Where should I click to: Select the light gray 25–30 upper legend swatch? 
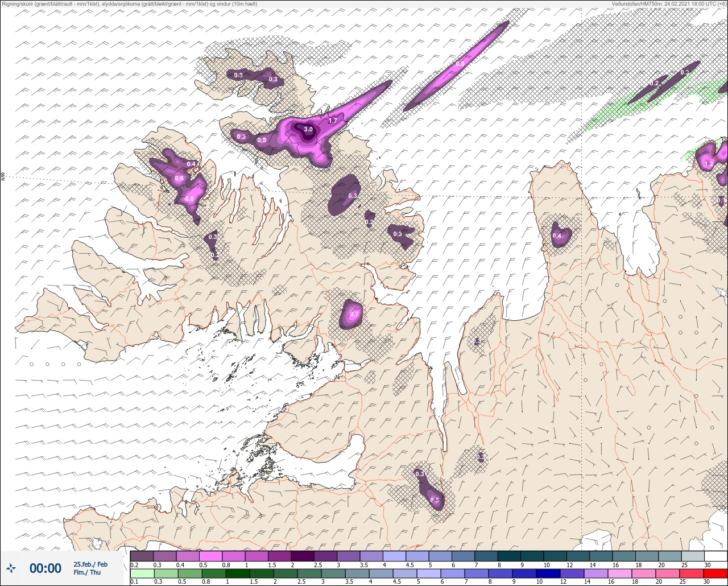[693, 556]
